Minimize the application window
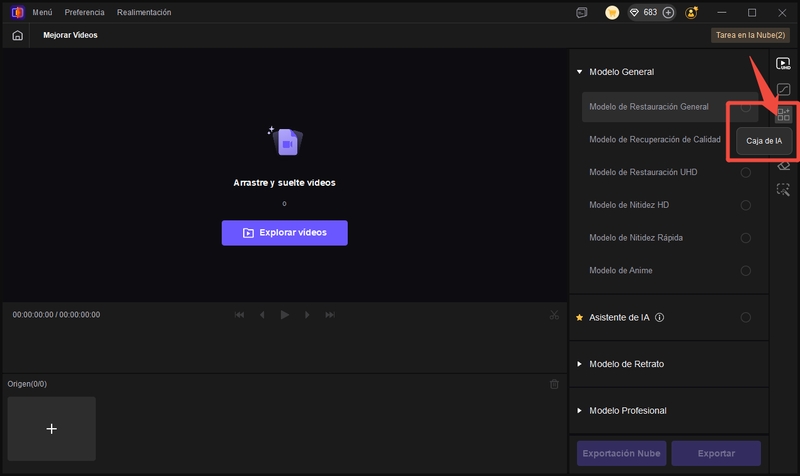800x476 pixels. point(721,13)
